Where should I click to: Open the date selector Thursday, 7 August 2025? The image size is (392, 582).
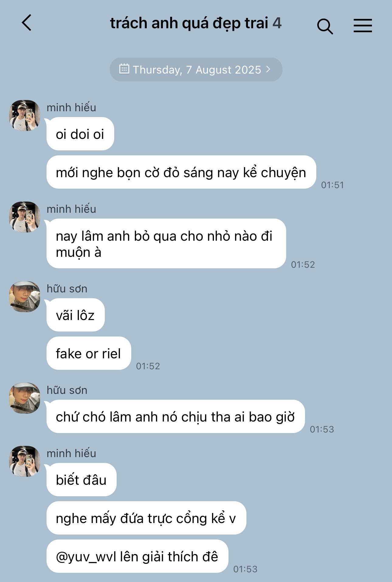tap(196, 70)
